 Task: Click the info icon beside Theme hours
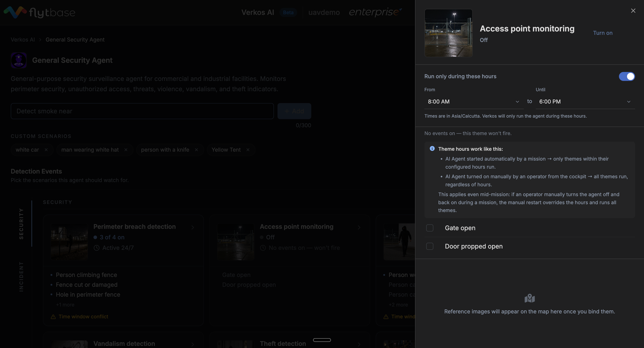[432, 149]
